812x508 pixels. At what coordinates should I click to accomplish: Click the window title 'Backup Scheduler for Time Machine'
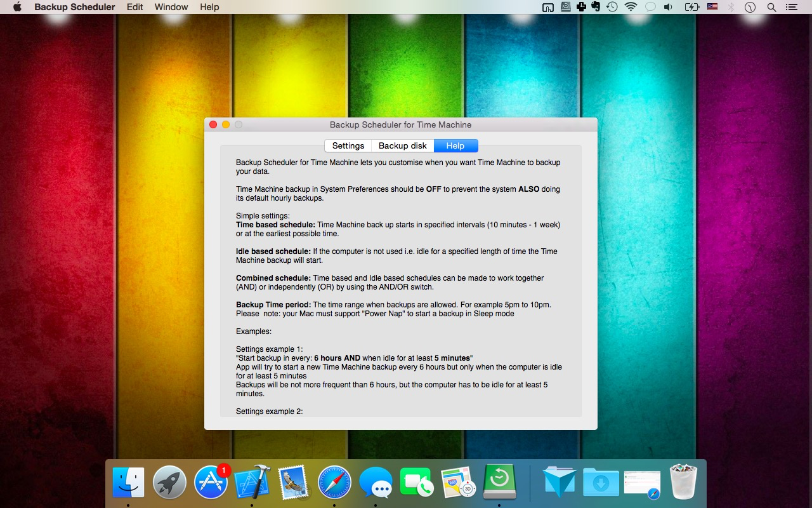[x=401, y=125]
